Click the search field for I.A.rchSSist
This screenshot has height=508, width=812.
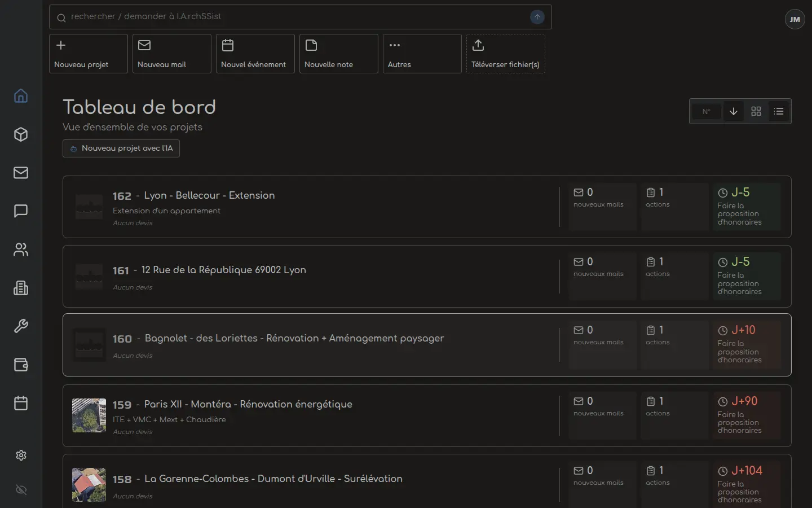[300, 17]
